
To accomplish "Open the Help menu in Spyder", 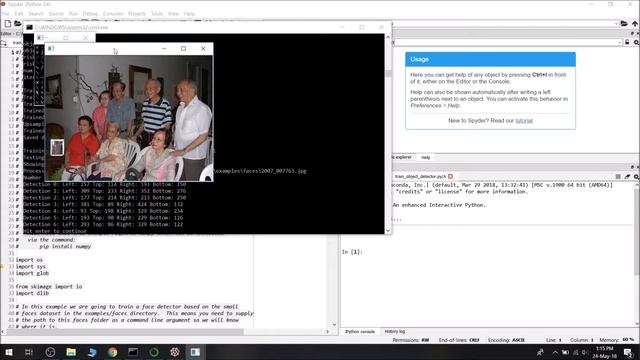I will point(189,13).
